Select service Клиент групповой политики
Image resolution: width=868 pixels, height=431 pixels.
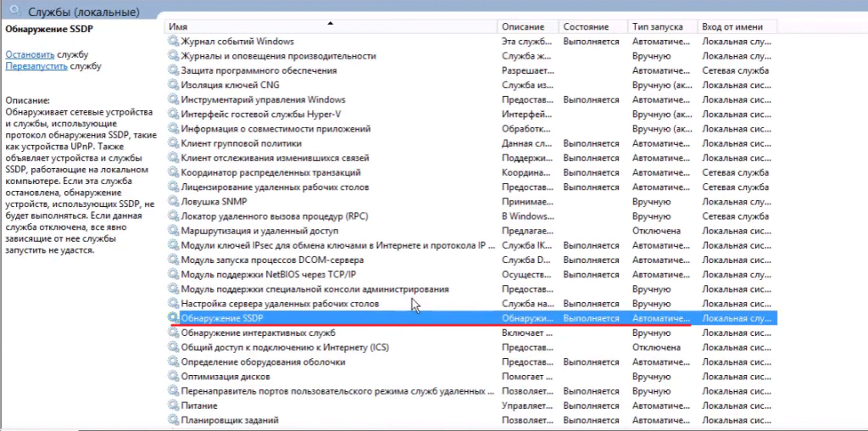(242, 143)
